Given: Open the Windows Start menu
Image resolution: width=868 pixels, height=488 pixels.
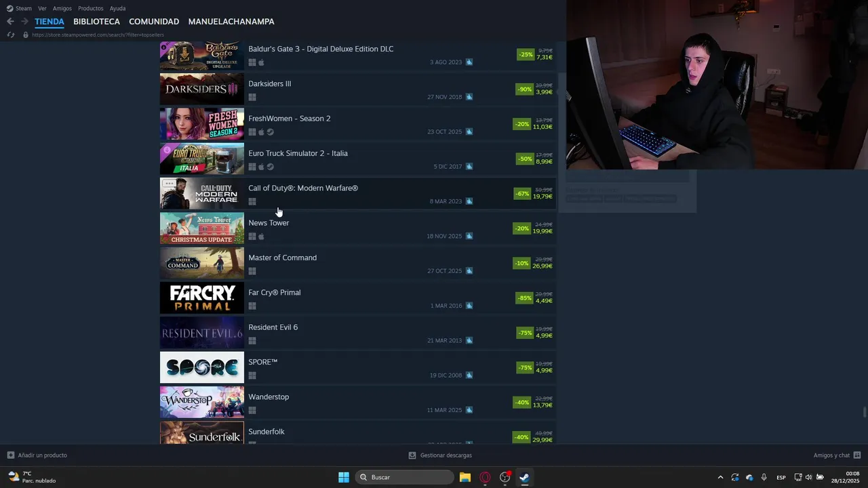Looking at the screenshot, I should click(x=344, y=477).
